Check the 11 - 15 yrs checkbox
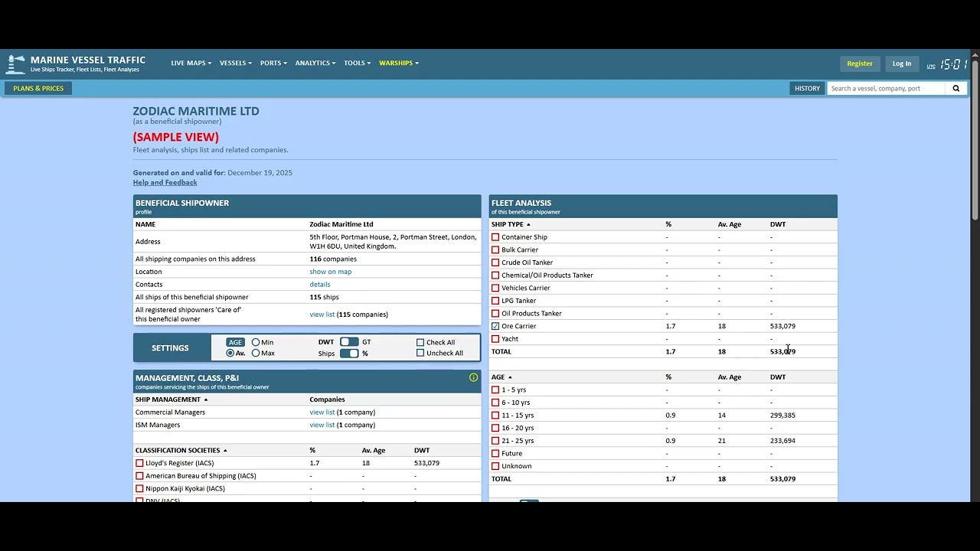980x551 pixels. click(495, 416)
